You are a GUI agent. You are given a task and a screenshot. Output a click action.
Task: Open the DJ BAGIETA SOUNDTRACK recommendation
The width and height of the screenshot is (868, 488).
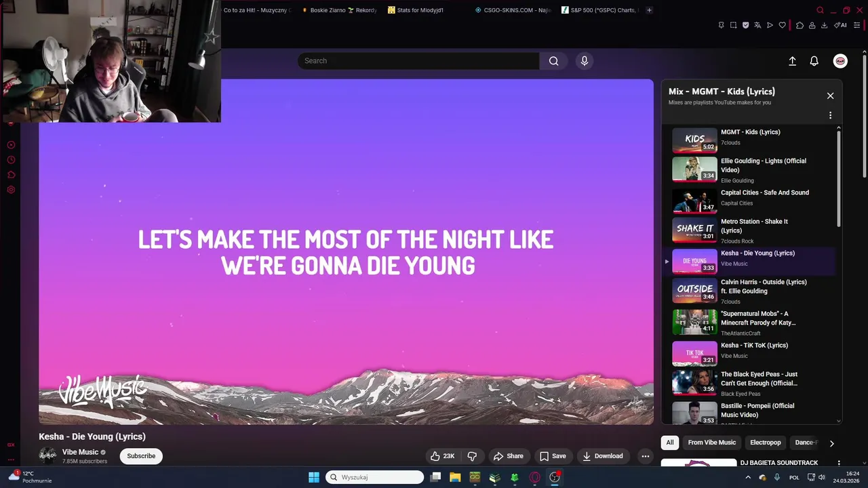(779, 463)
